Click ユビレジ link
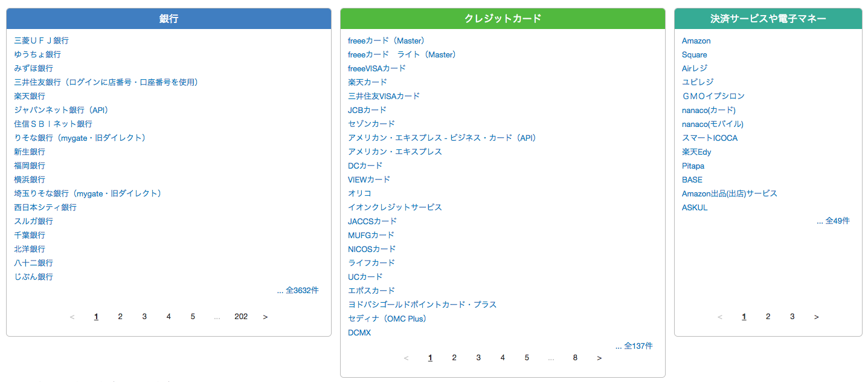This screenshot has height=382, width=868. (x=698, y=82)
